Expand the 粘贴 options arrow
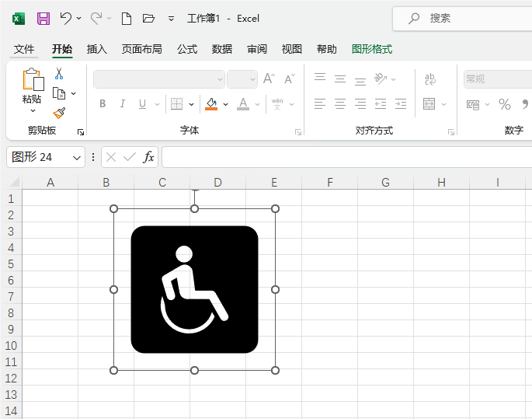The image size is (532, 419). click(33, 110)
